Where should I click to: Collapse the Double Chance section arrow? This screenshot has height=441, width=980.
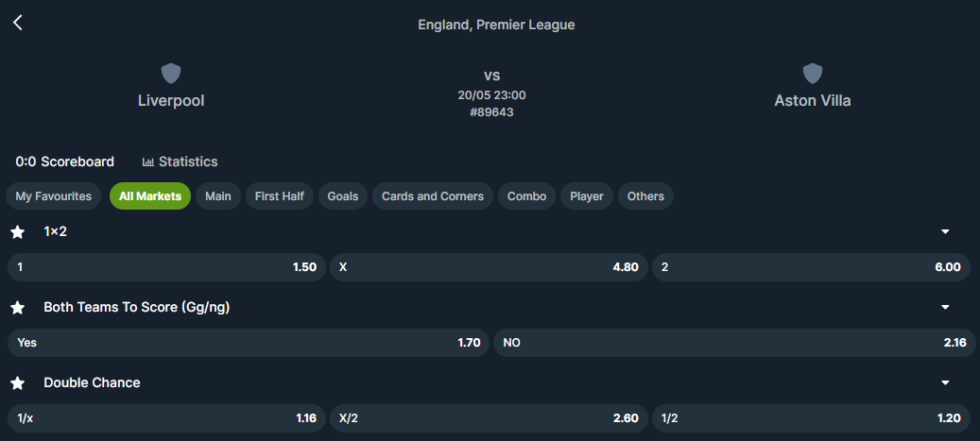click(x=944, y=383)
